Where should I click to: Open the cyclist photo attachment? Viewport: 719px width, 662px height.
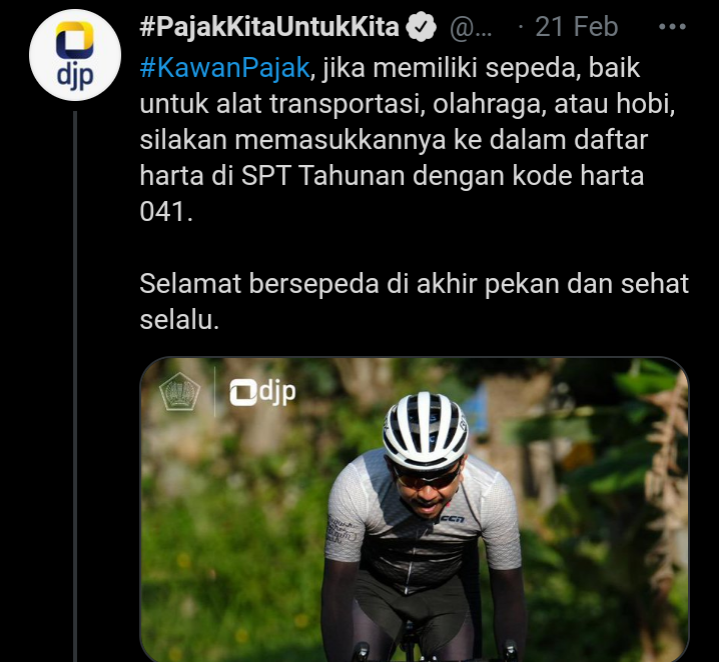415,509
